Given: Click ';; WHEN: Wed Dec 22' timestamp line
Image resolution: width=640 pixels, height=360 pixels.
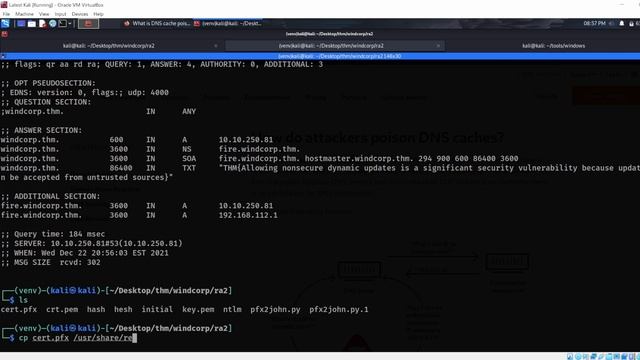Looking at the screenshot, I should [x=84, y=253].
